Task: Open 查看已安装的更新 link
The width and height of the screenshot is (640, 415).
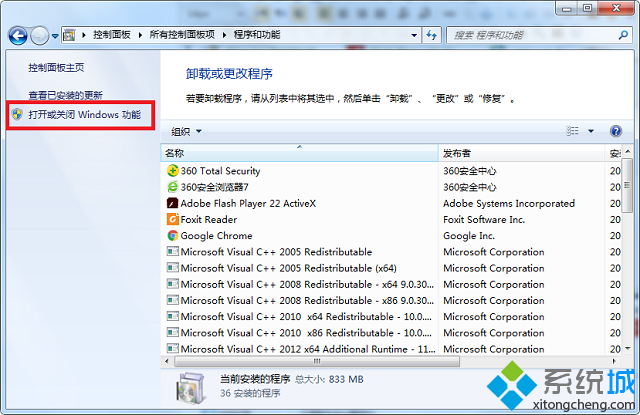Action: coord(65,95)
